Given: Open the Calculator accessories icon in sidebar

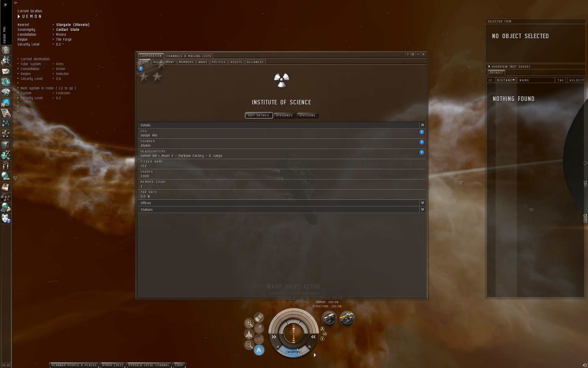Looking at the screenshot, I should pyautogui.click(x=6, y=207).
